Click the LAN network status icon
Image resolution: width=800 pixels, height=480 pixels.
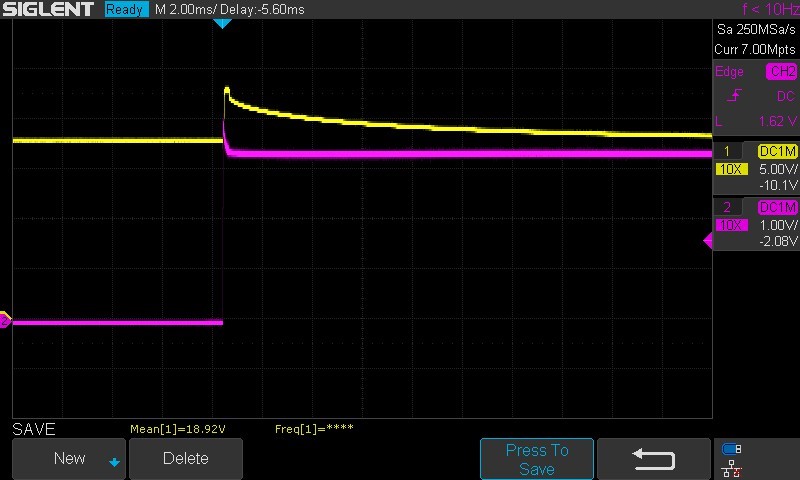[732, 469]
